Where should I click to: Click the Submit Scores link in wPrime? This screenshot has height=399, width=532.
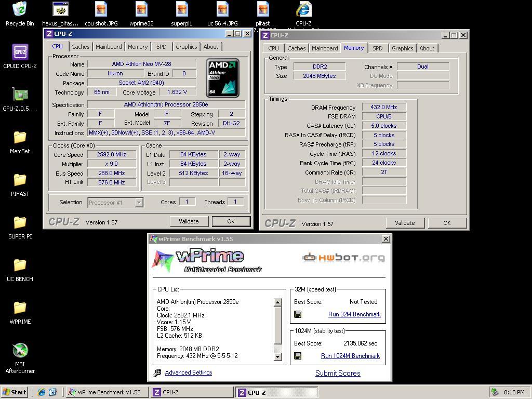point(338,373)
